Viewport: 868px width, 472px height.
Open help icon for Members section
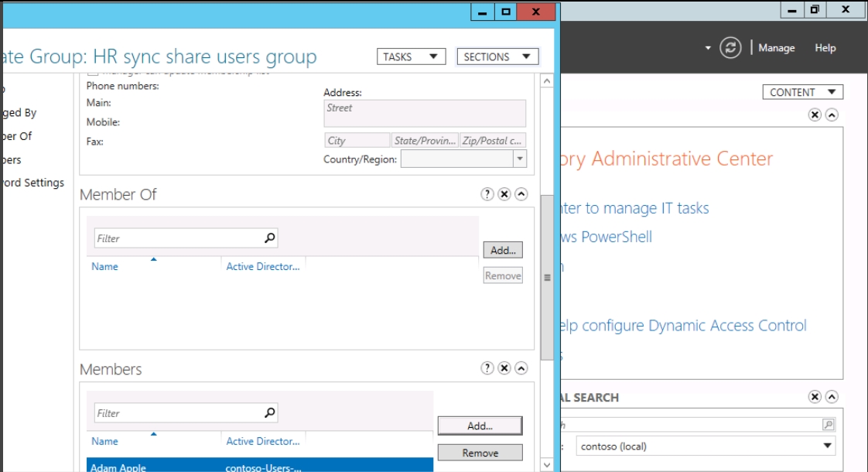(x=487, y=368)
